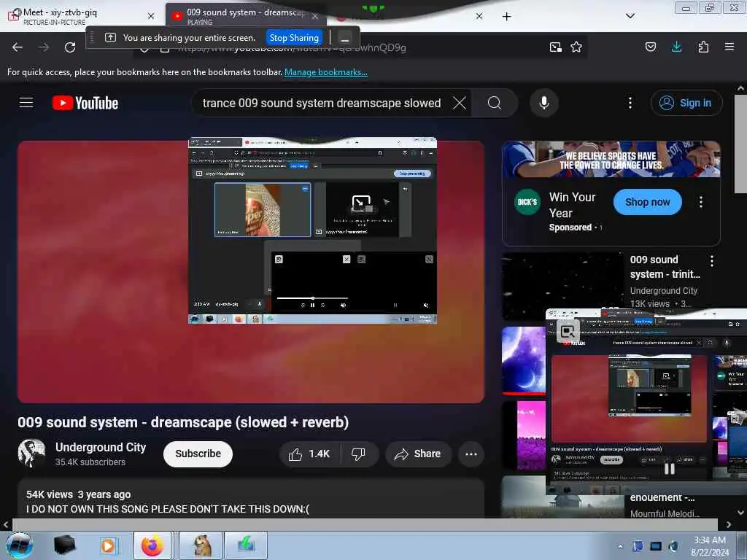Like the video with thumbs-up 1.4K
This screenshot has height=560, width=747.
coord(309,454)
